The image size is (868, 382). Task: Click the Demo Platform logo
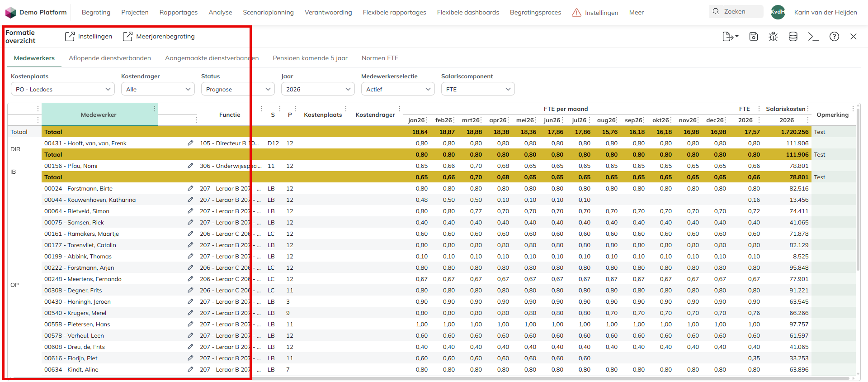[10, 12]
